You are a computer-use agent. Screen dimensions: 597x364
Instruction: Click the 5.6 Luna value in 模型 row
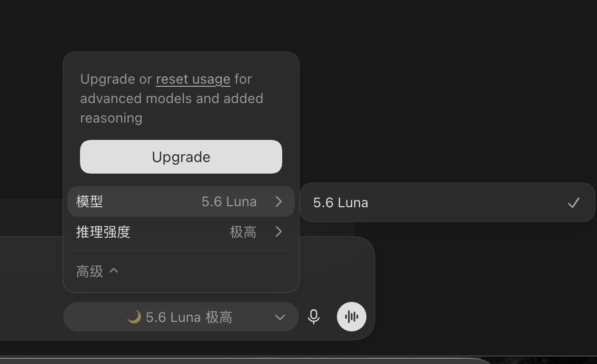(x=229, y=201)
